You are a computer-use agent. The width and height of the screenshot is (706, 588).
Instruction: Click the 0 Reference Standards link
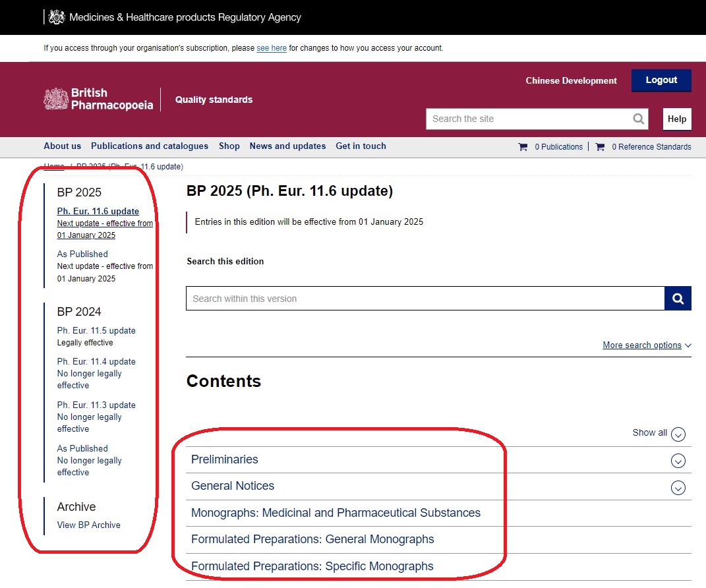point(651,147)
